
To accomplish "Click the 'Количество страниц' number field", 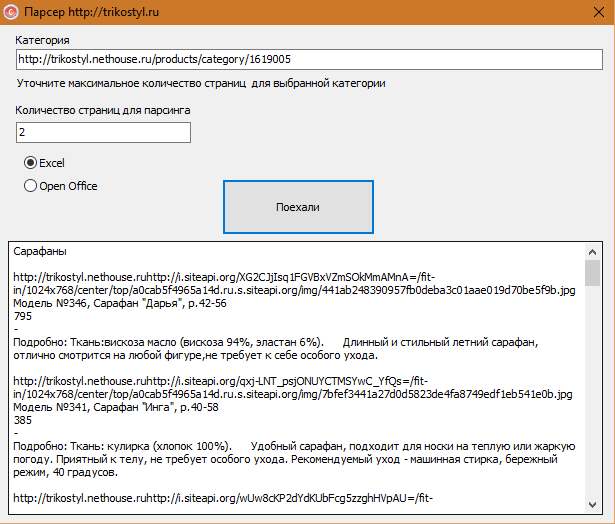I will tap(103, 132).
